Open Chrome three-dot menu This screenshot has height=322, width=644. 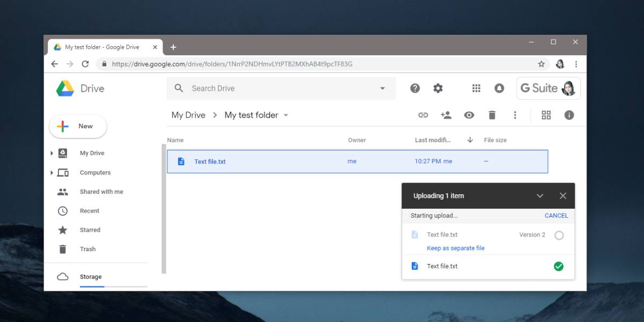click(x=576, y=64)
